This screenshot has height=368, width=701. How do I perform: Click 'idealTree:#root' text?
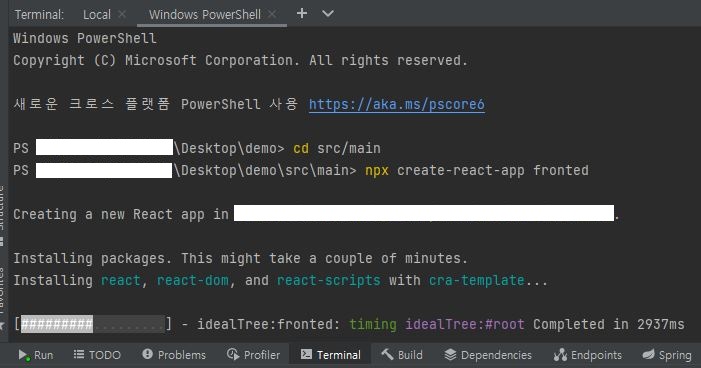(465, 324)
